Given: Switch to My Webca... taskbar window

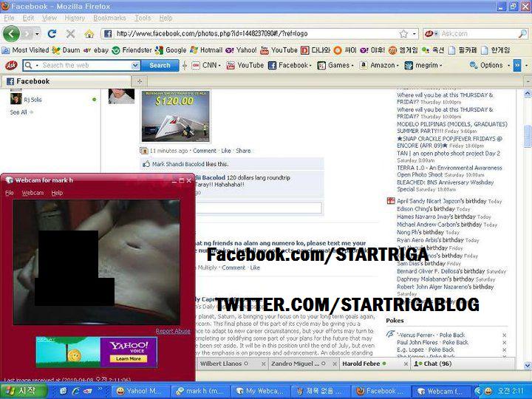Looking at the screenshot, I should click(x=261, y=391).
